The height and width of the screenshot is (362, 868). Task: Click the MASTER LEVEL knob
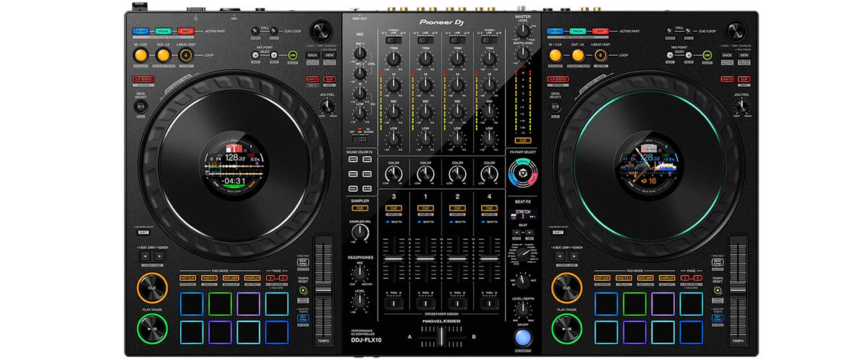coord(523,31)
